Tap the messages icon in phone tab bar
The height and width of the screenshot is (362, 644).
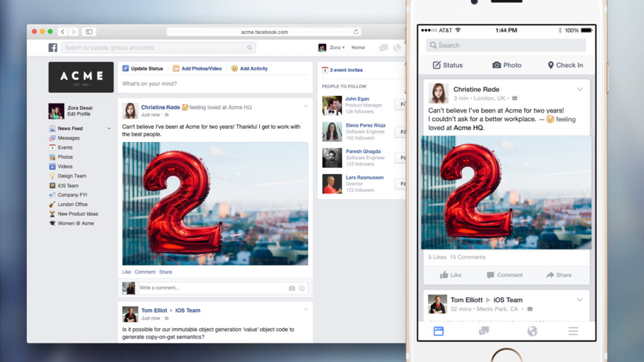pyautogui.click(x=484, y=331)
